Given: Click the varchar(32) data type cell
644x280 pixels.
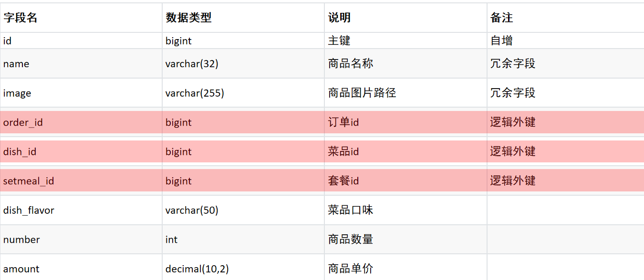Looking at the screenshot, I should coord(243,64).
